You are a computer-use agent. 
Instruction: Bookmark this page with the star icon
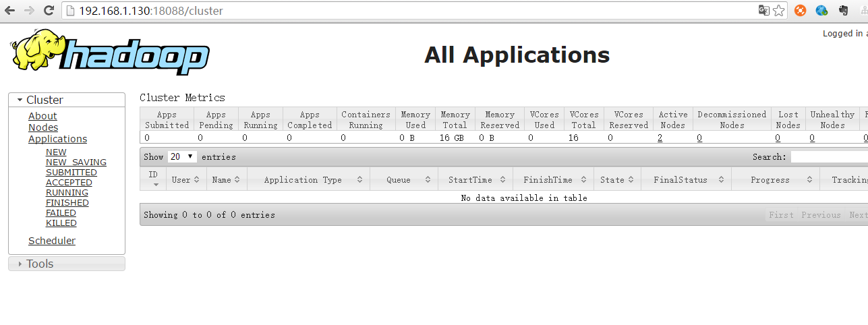(779, 10)
